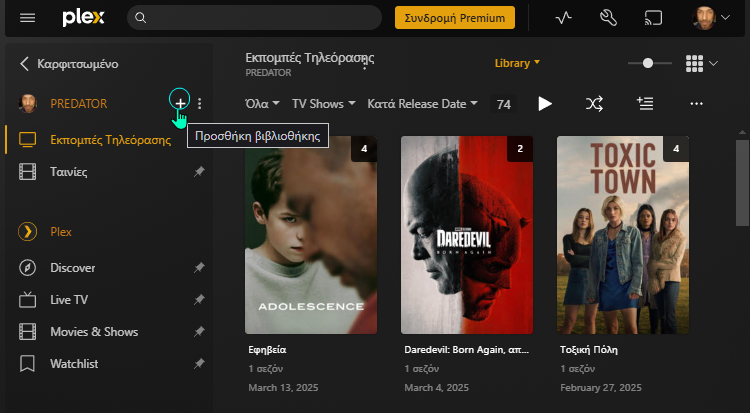Open the Toxic Town poster
The width and height of the screenshot is (750, 413).
[623, 235]
